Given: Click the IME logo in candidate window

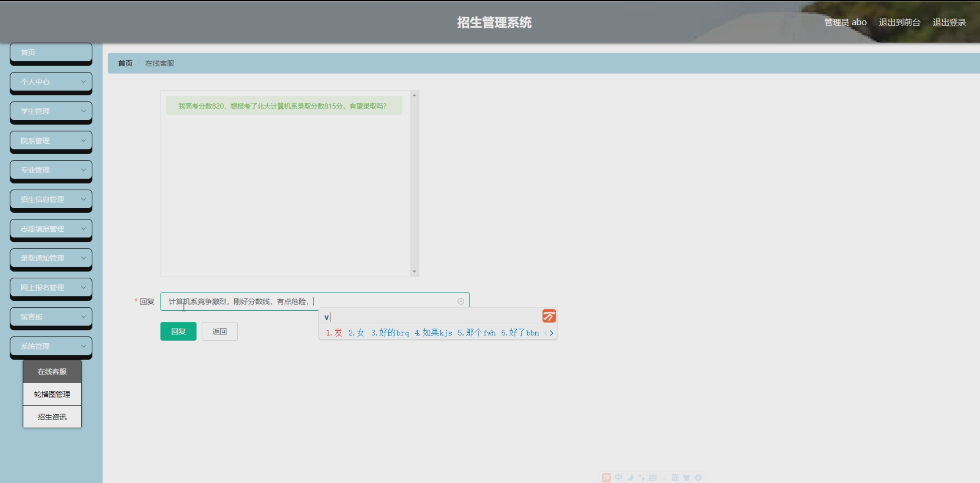Looking at the screenshot, I should click(549, 316).
